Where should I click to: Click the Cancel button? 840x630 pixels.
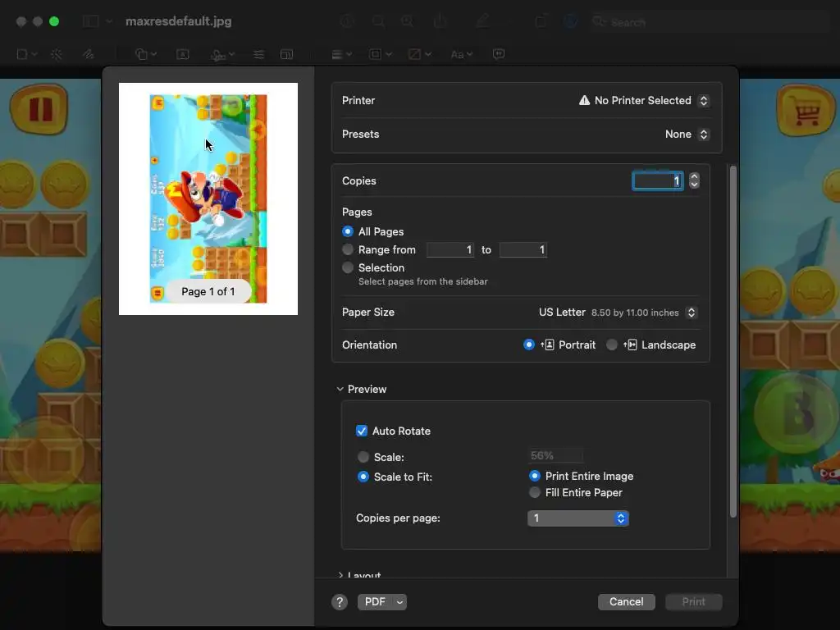click(626, 601)
